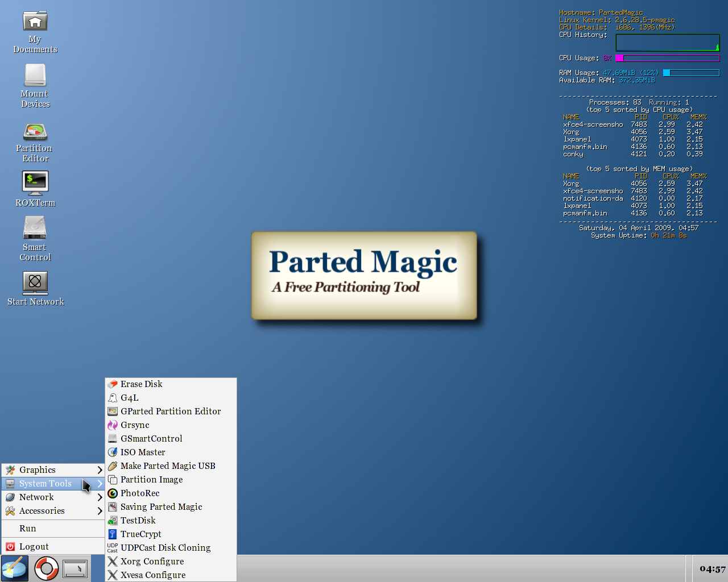Launch TestDisk from the menu
This screenshot has width=728, height=582.
tap(171, 521)
